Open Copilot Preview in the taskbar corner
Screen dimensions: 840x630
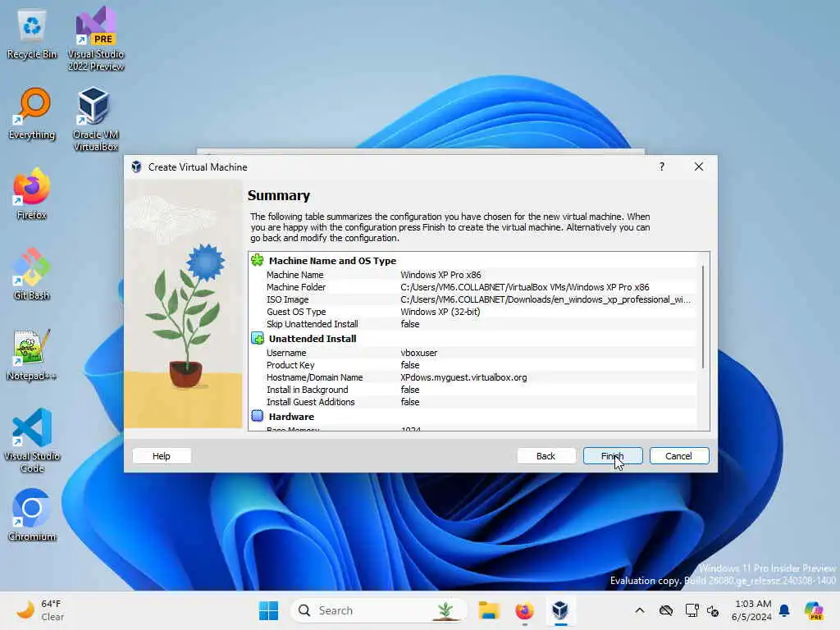(x=814, y=610)
